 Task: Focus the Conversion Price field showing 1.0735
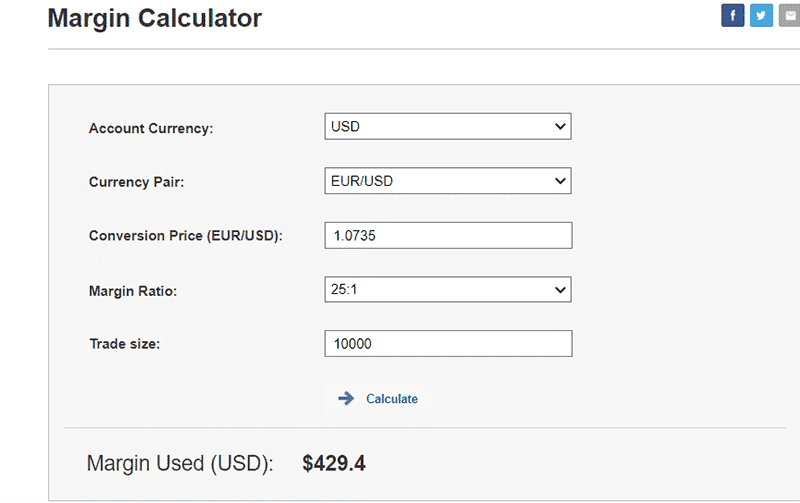point(448,235)
